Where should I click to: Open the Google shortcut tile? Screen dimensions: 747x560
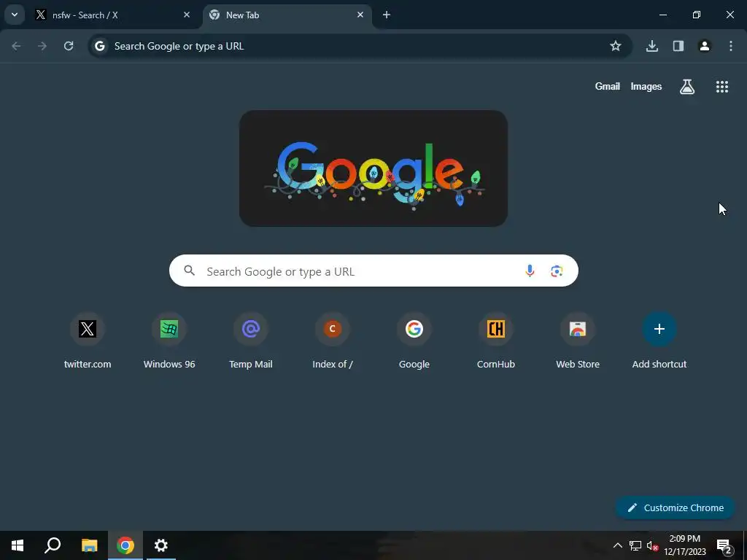pos(414,341)
